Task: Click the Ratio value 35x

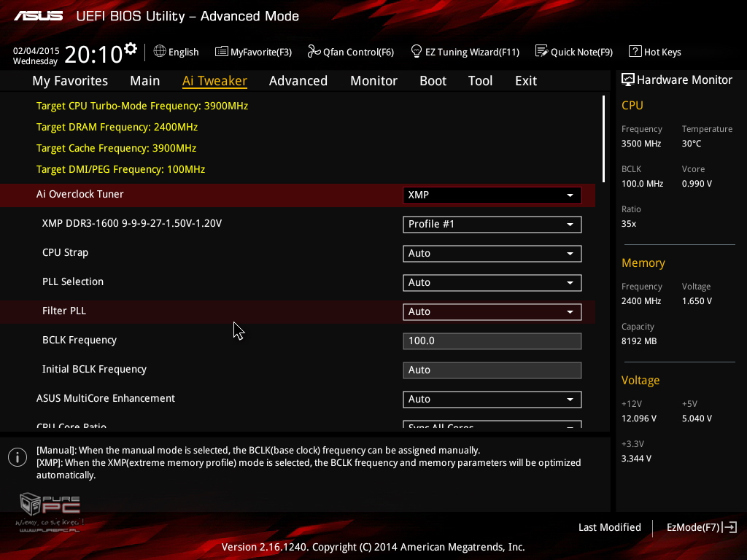Action: click(x=629, y=223)
